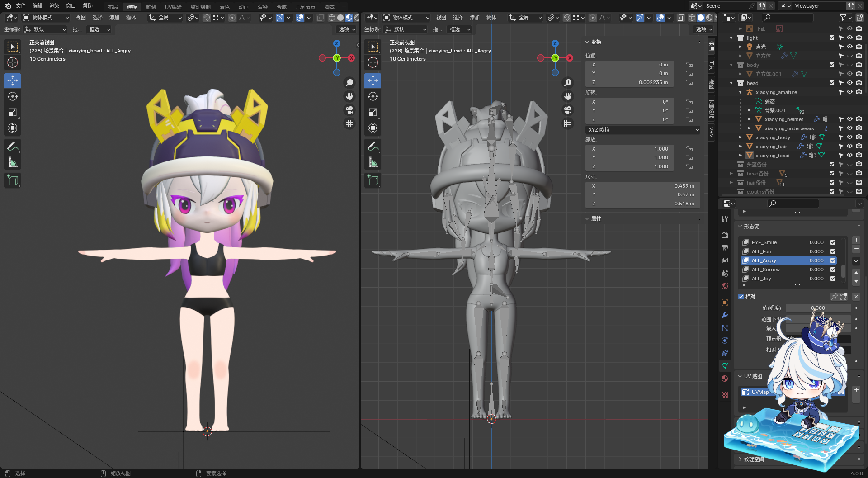Select the Rotate tool in left viewport

[13, 96]
